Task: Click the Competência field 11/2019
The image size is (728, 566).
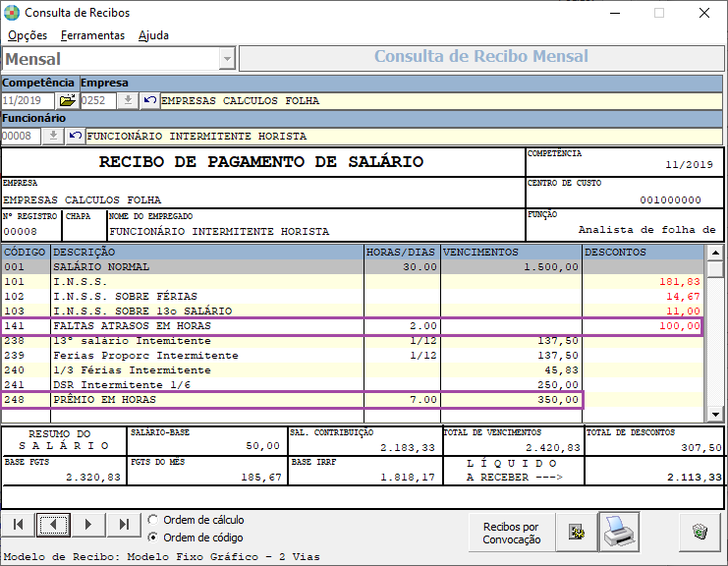Action: (28, 100)
